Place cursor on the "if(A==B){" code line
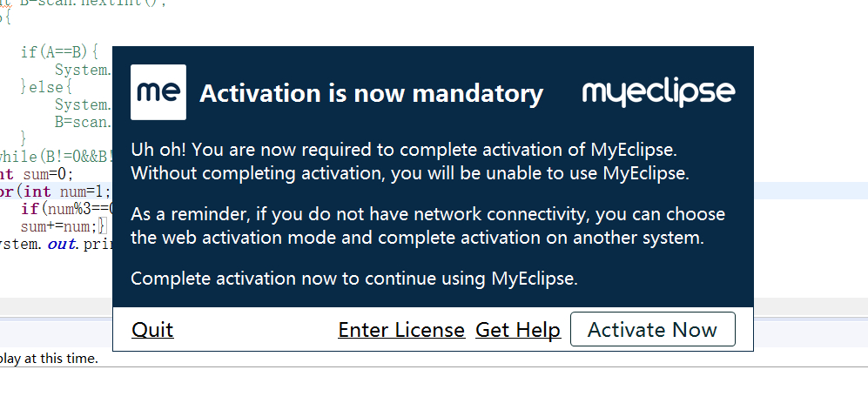The height and width of the screenshot is (410, 868). coord(59,53)
